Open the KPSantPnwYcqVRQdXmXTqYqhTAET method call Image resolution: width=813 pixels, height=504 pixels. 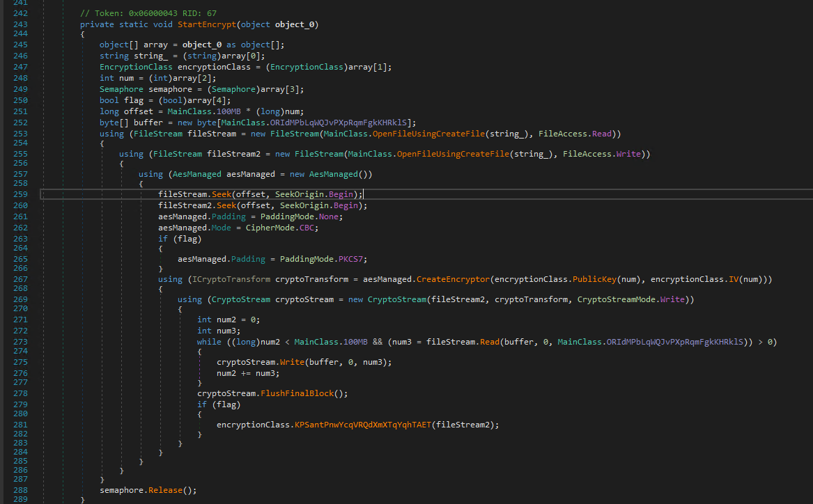click(363, 425)
